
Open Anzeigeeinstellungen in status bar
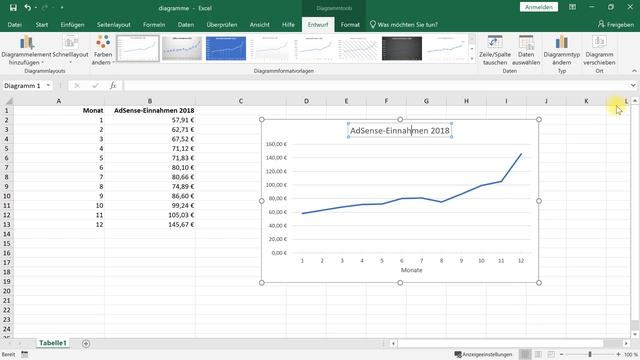483,354
